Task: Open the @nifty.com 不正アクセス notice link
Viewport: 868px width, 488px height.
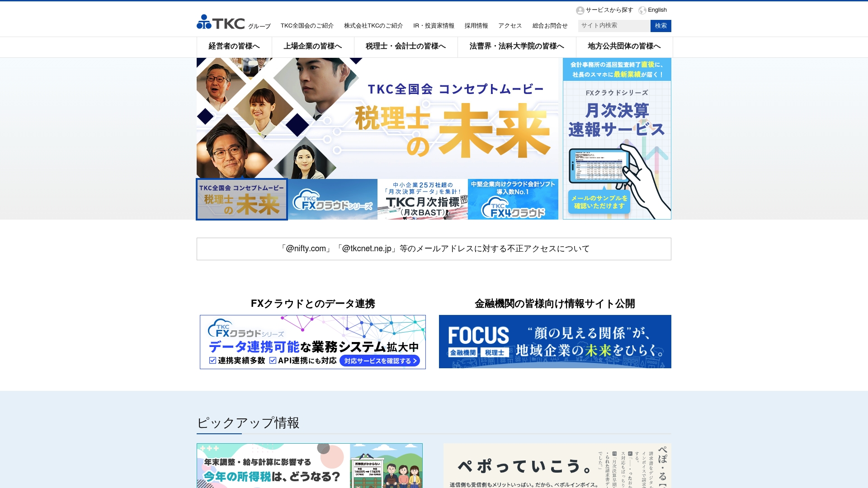Action: click(x=434, y=249)
